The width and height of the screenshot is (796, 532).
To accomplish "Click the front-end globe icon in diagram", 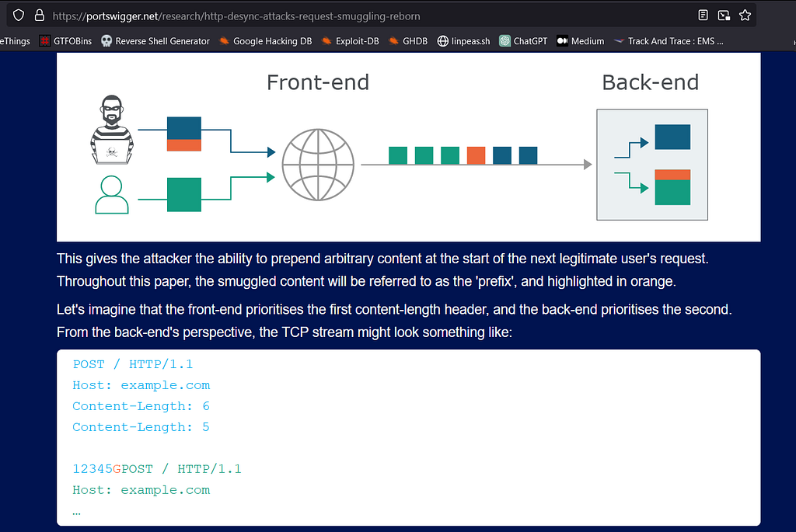I will pyautogui.click(x=318, y=165).
